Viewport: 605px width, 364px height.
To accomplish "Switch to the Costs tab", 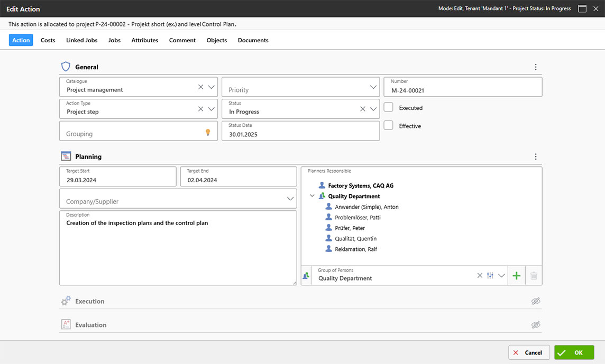I will point(48,40).
